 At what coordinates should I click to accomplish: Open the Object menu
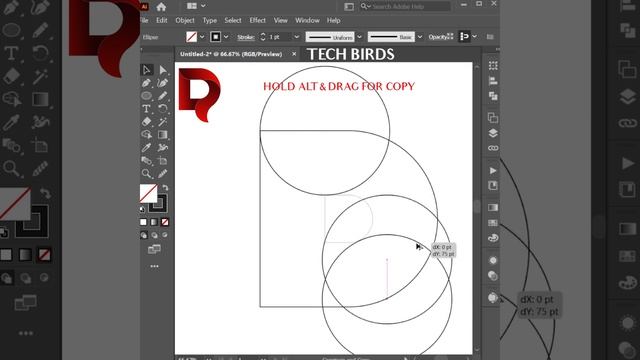[x=185, y=20]
